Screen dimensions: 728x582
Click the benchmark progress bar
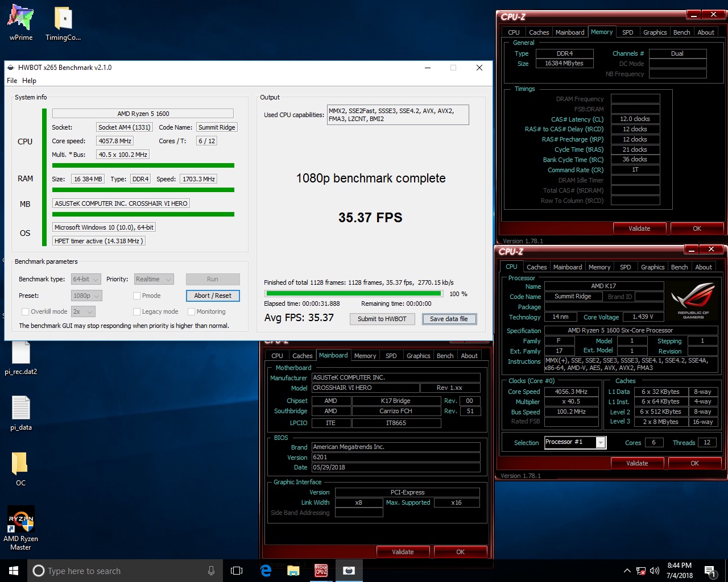(x=353, y=294)
